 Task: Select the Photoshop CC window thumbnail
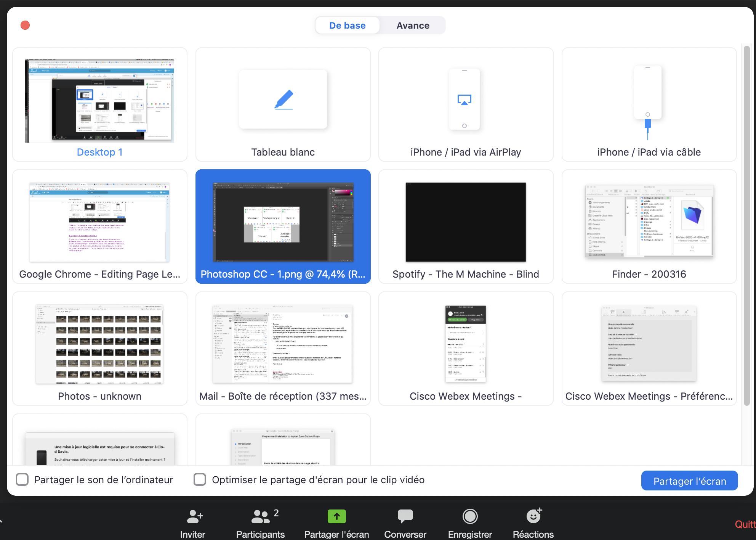[283, 222]
